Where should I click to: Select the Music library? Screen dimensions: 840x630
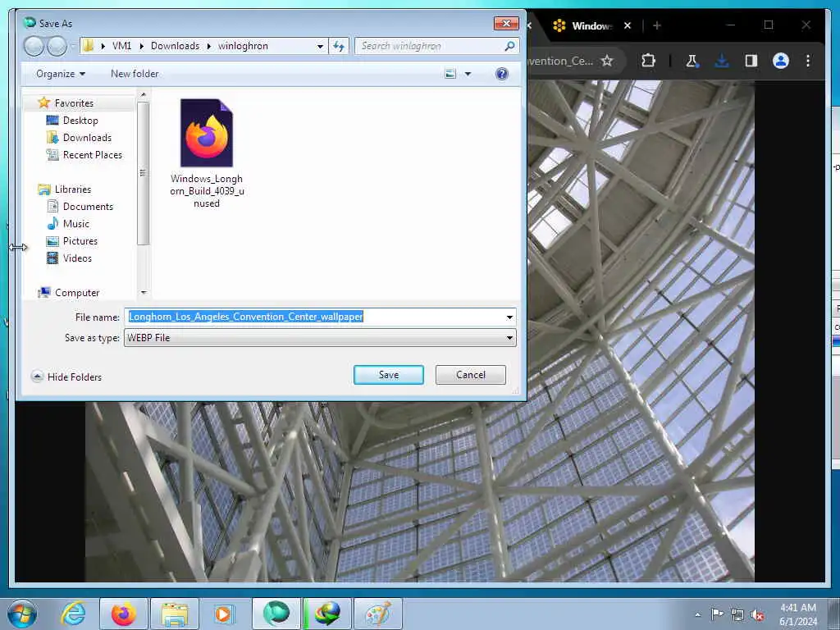click(76, 223)
